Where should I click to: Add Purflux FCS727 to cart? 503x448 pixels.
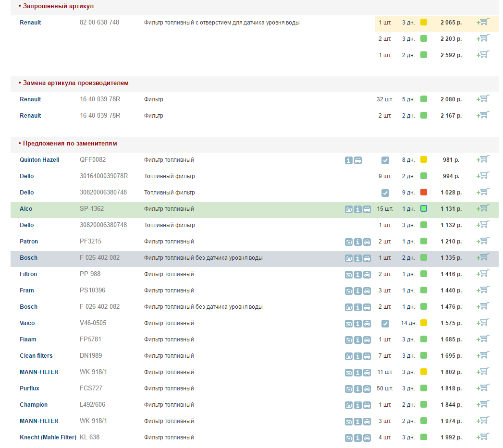tap(483, 388)
